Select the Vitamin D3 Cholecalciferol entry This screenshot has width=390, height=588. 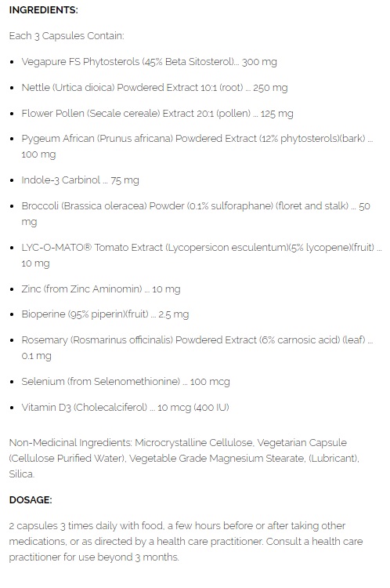[125, 408]
